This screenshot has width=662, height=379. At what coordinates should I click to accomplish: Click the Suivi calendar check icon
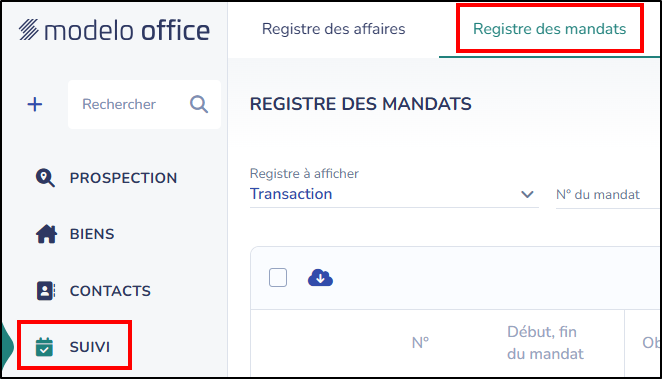44,347
